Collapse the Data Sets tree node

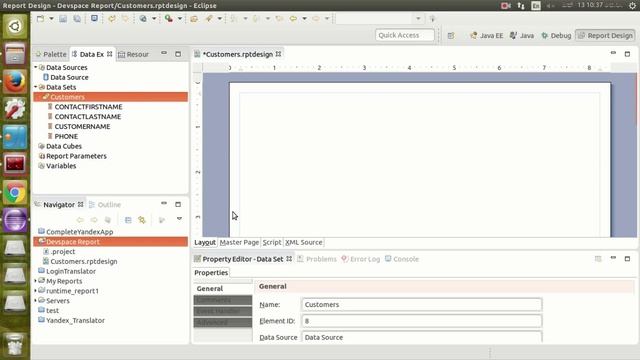coord(36,87)
